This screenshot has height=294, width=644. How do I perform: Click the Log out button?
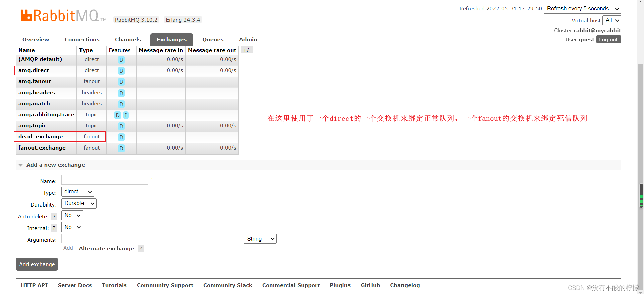608,39
